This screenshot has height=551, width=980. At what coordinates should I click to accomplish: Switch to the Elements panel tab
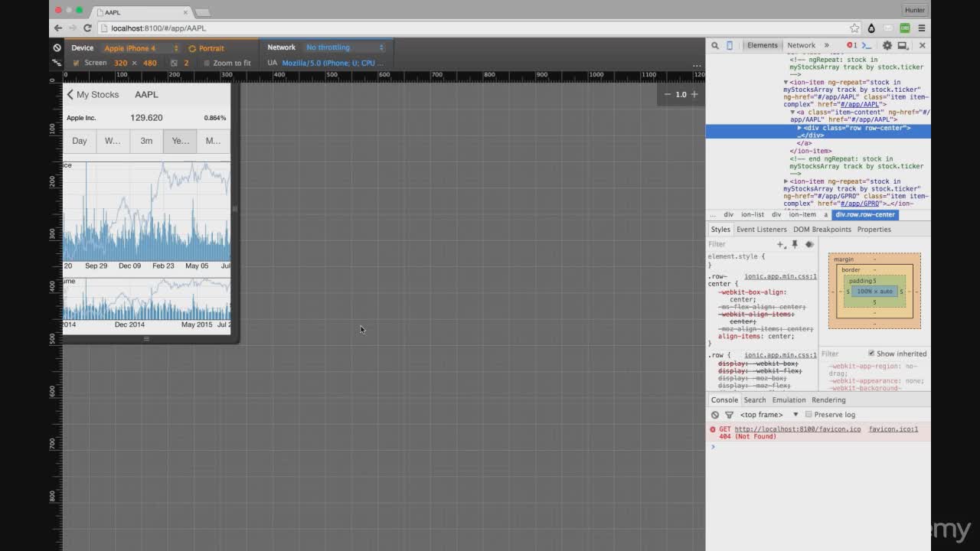pos(762,45)
